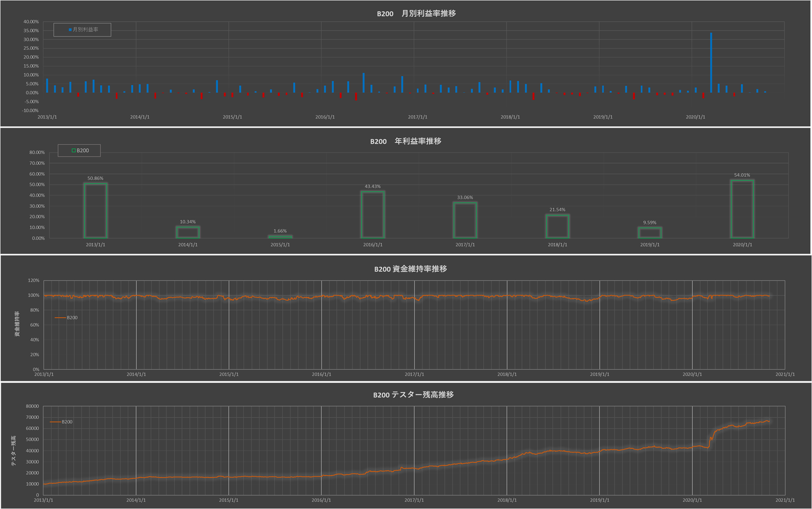Click the 2018 yearly bar labeled 21.54%
Image resolution: width=812 pixels, height=509 pixels.
pyautogui.click(x=557, y=226)
